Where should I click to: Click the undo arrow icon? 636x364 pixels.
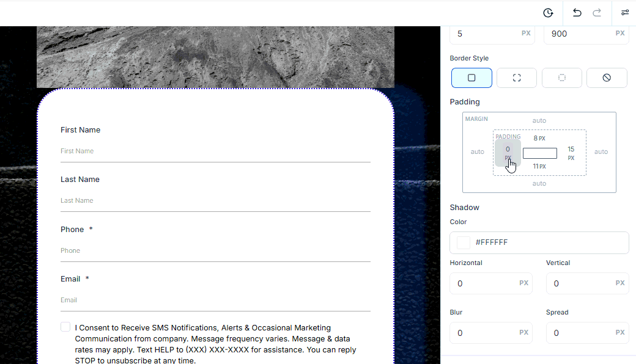point(577,13)
